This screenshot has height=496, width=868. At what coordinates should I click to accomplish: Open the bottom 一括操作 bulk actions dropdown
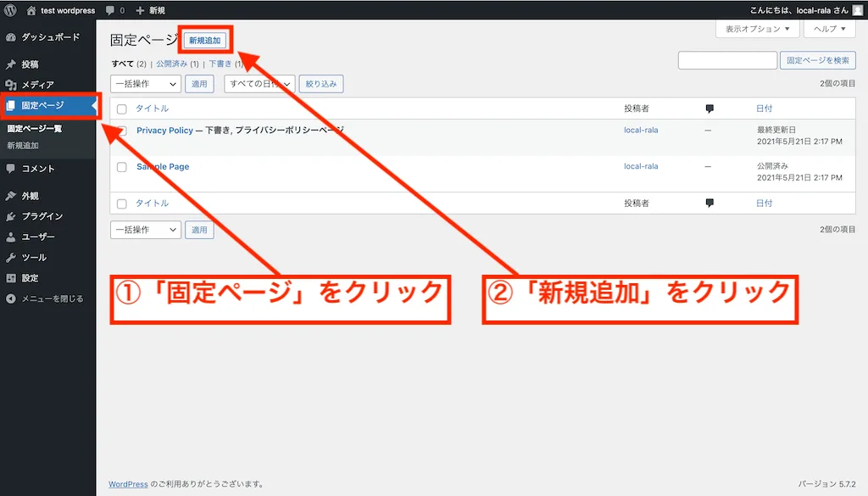(x=146, y=230)
